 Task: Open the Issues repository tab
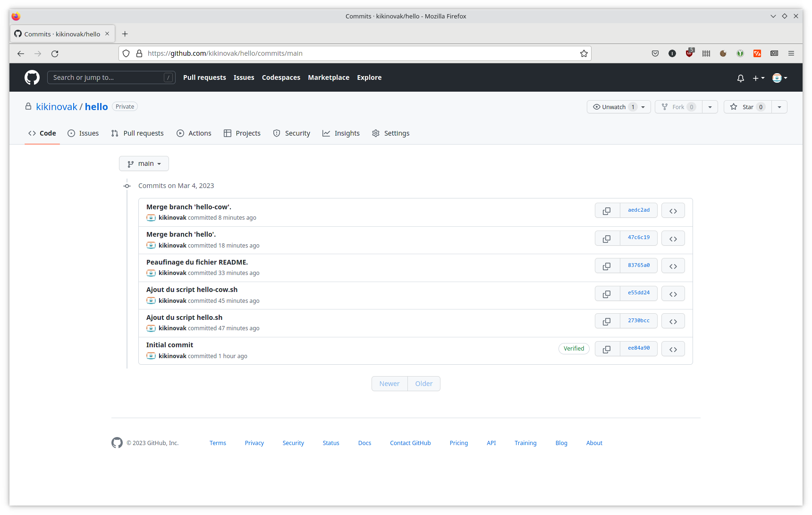pos(83,133)
